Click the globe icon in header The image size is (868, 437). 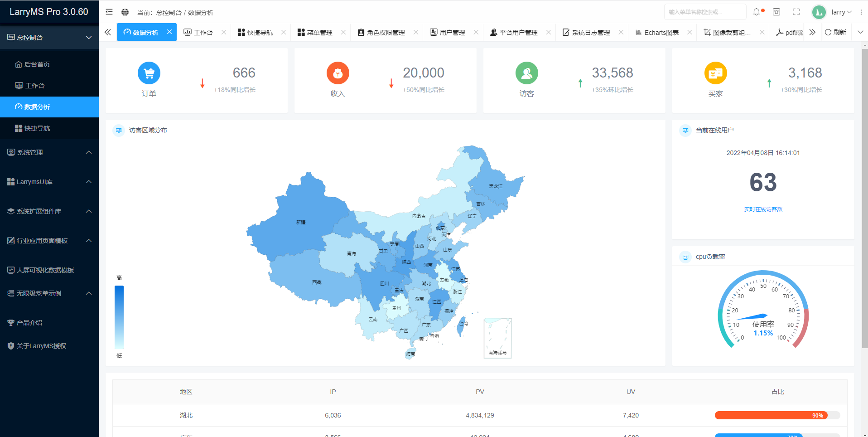[x=125, y=12]
